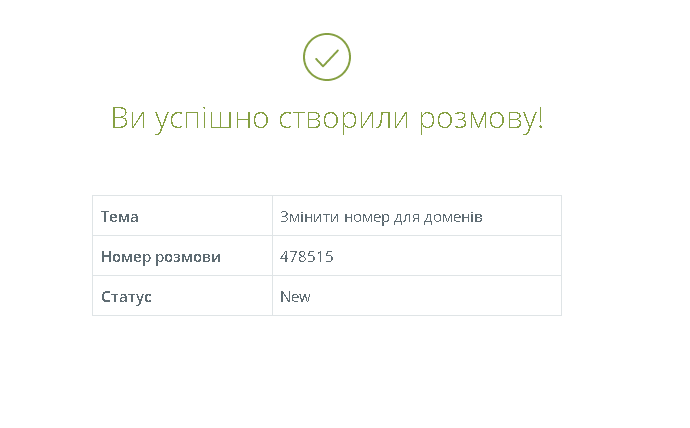Screen dimensions: 690x428
Task: Click the word "розмову!" in heading
Action: pyautogui.click(x=481, y=119)
